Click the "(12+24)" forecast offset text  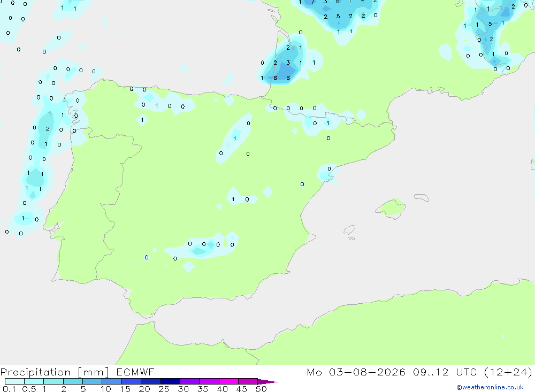point(508,372)
